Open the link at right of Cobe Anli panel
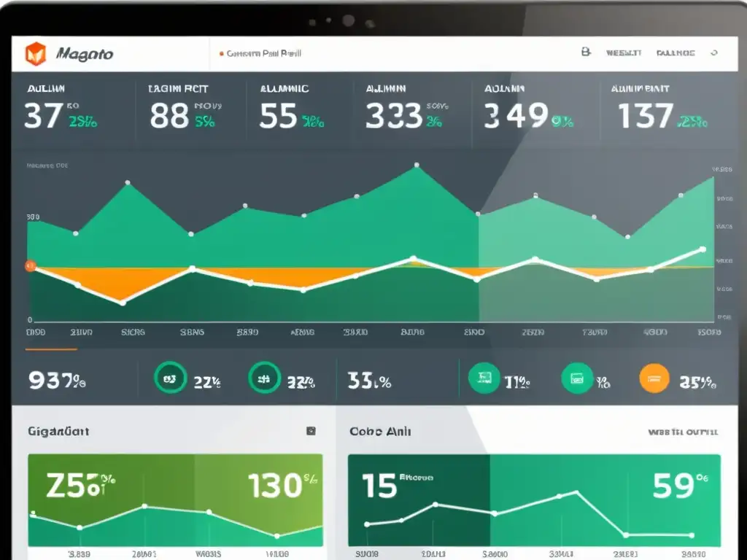The height and width of the screenshot is (560, 747). pos(683,432)
